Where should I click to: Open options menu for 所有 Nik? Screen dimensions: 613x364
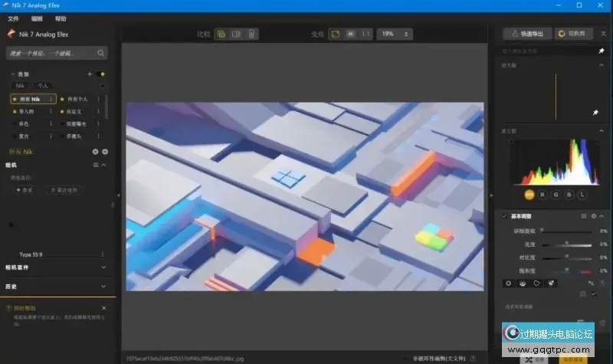pyautogui.click(x=51, y=100)
